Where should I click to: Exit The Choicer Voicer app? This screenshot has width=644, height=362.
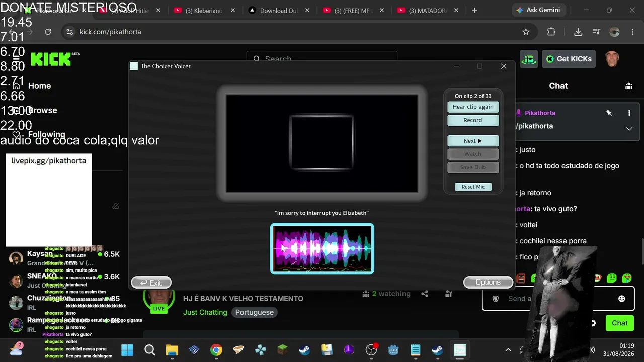[x=151, y=283]
